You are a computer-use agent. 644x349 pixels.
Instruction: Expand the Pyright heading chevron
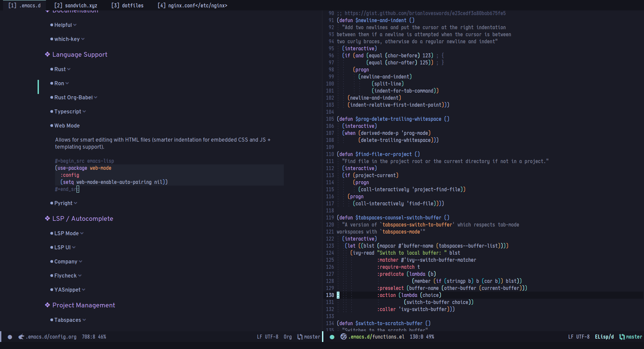(75, 203)
